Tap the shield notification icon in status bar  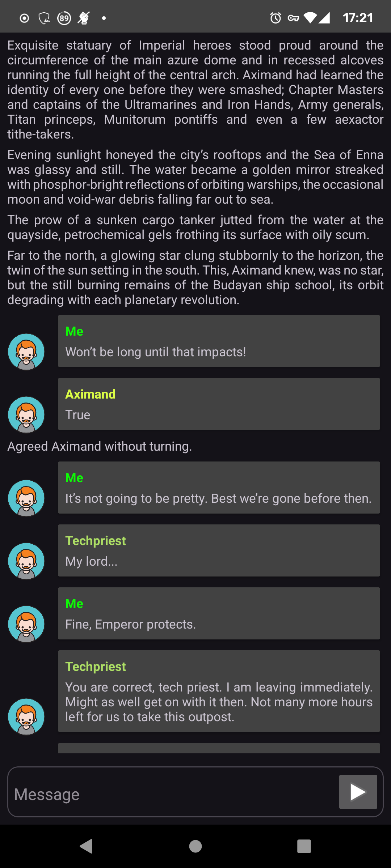pos(44,18)
